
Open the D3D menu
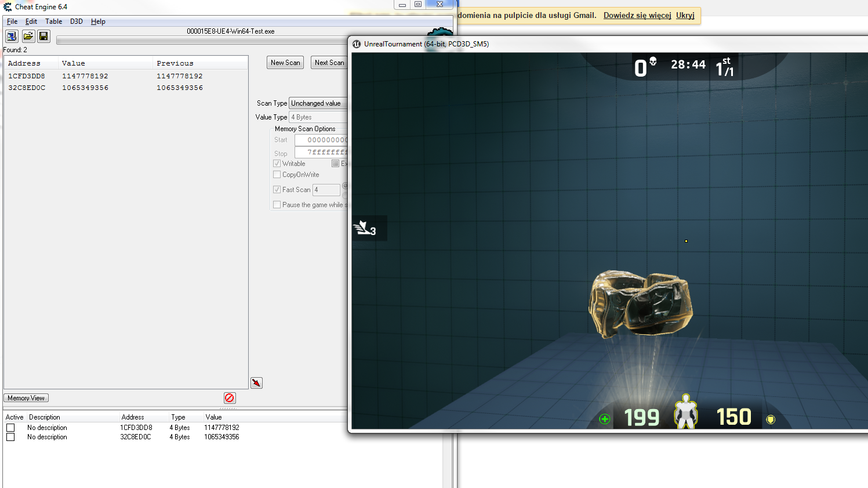(x=77, y=21)
